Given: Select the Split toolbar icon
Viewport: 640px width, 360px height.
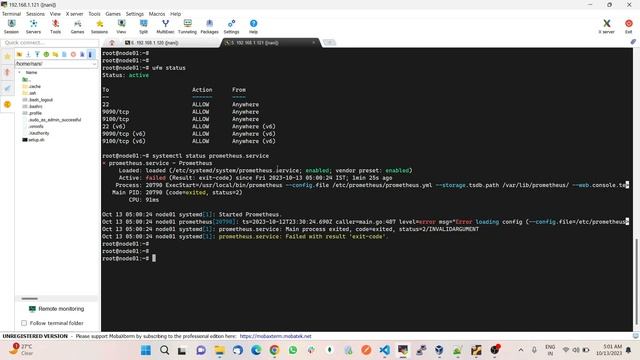Looking at the screenshot, I should [143, 27].
